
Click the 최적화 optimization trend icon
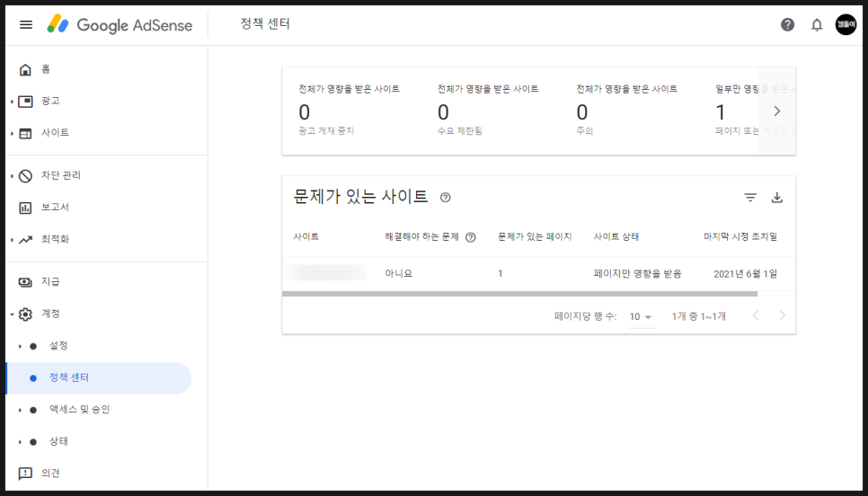click(25, 240)
